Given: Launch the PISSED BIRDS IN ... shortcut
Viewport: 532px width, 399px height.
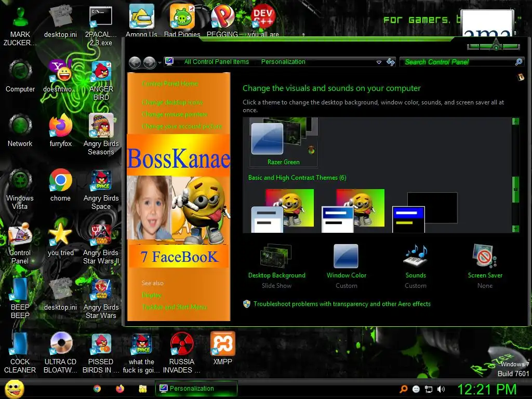Looking at the screenshot, I should tap(101, 353).
